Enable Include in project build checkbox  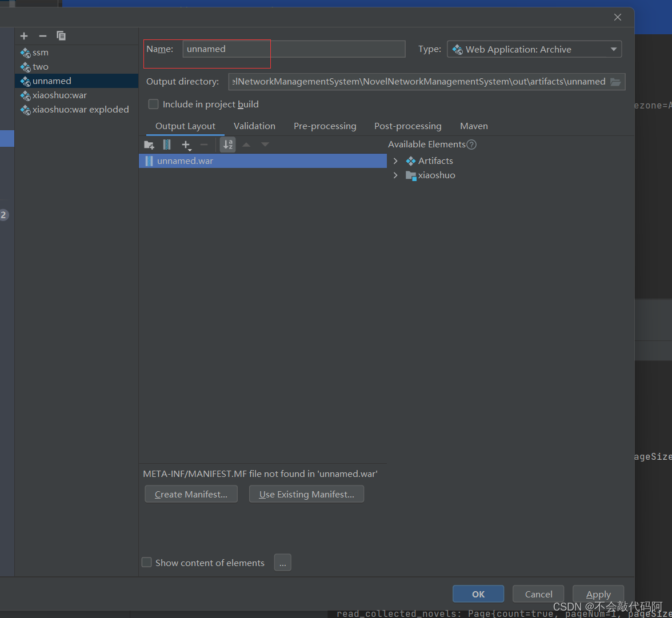(153, 104)
